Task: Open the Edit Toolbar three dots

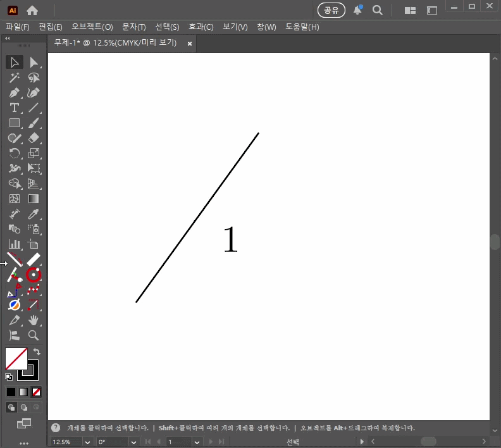Action: pyautogui.click(x=24, y=443)
